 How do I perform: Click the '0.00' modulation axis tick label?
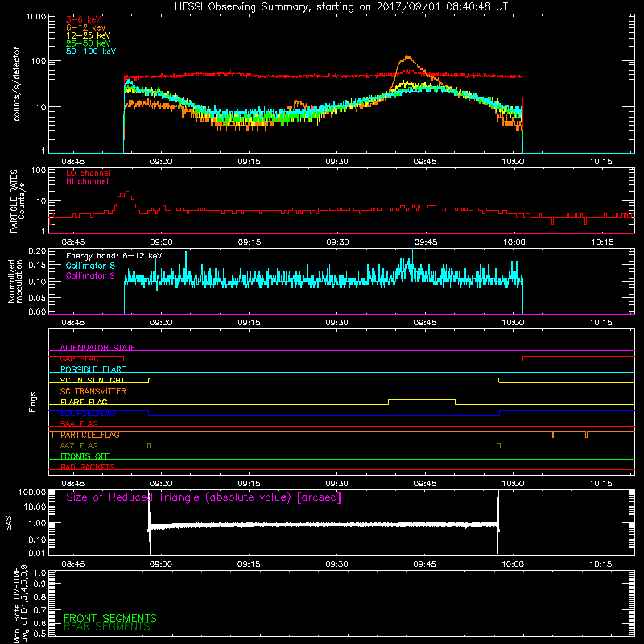[x=37, y=312]
